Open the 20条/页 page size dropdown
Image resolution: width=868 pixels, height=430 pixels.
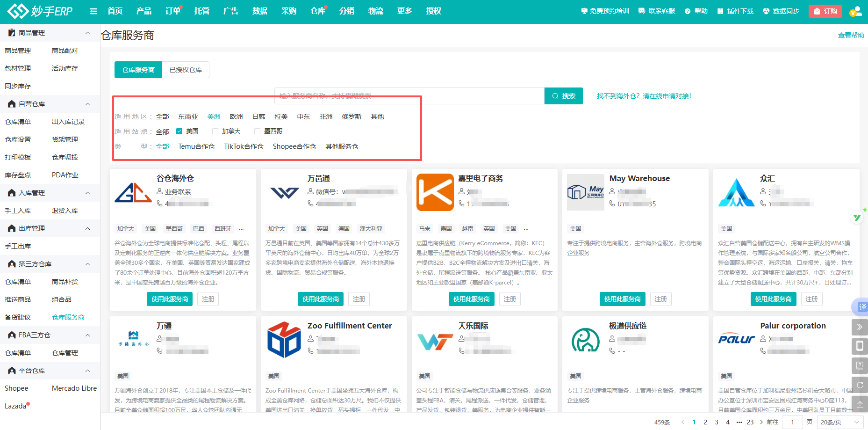pyautogui.click(x=839, y=422)
